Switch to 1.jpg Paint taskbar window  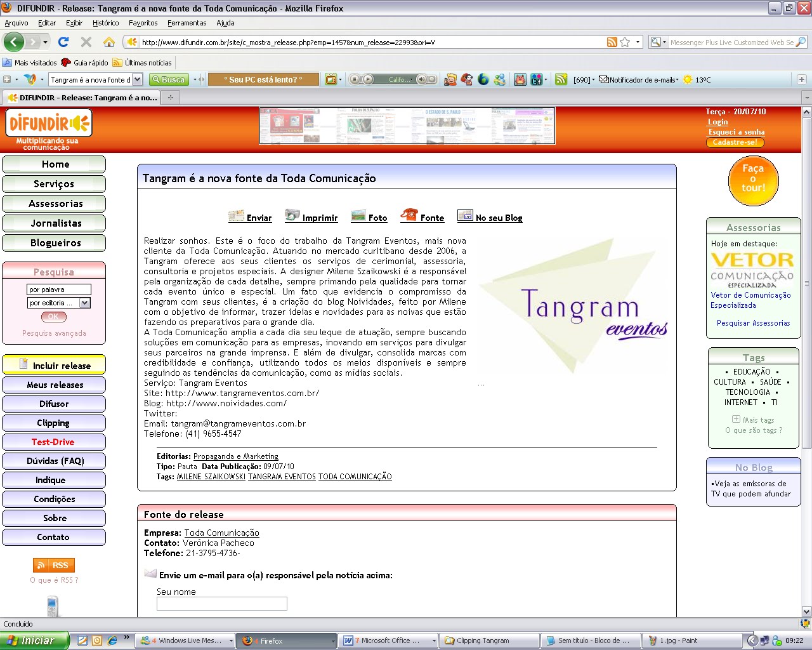tap(693, 640)
